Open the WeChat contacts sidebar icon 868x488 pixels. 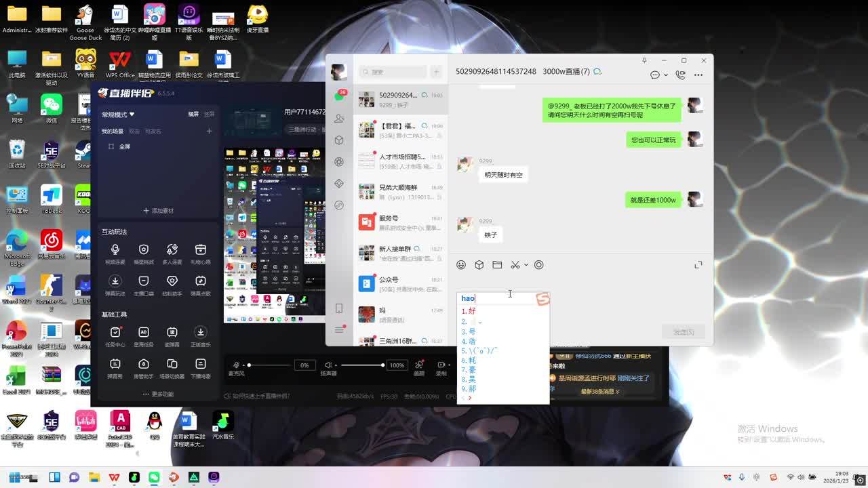[x=339, y=118]
